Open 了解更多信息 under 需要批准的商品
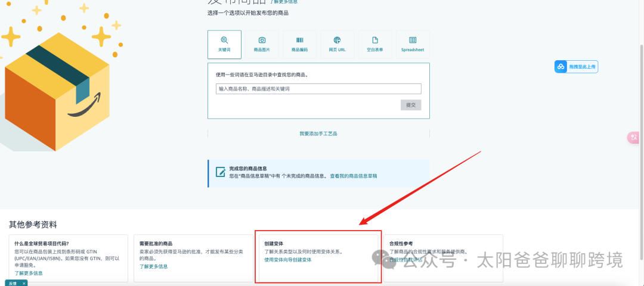 [153, 266]
